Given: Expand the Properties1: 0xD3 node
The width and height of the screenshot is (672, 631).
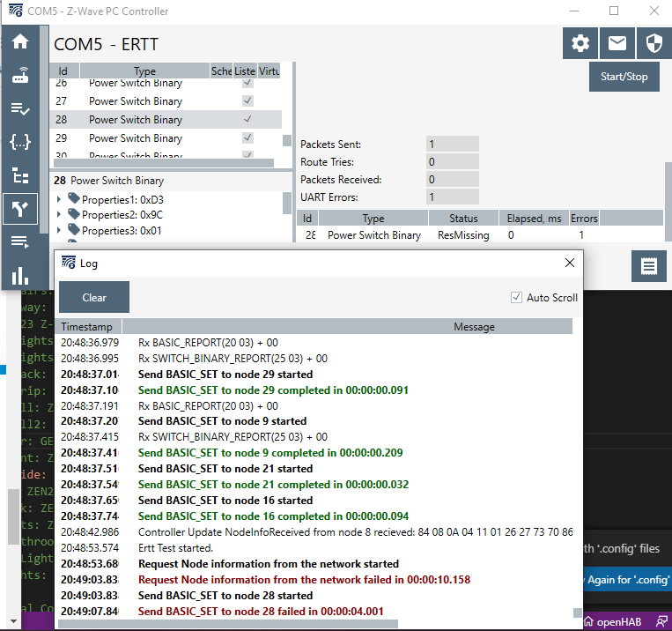Looking at the screenshot, I should (59, 199).
